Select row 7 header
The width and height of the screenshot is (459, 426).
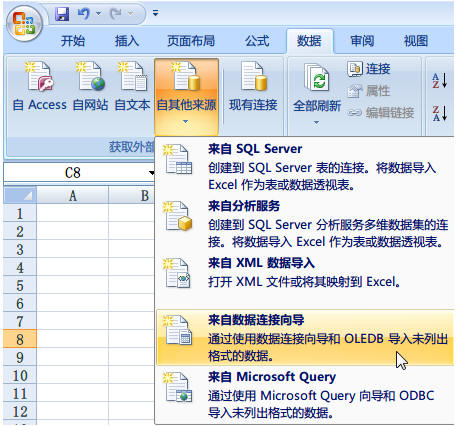[20, 321]
